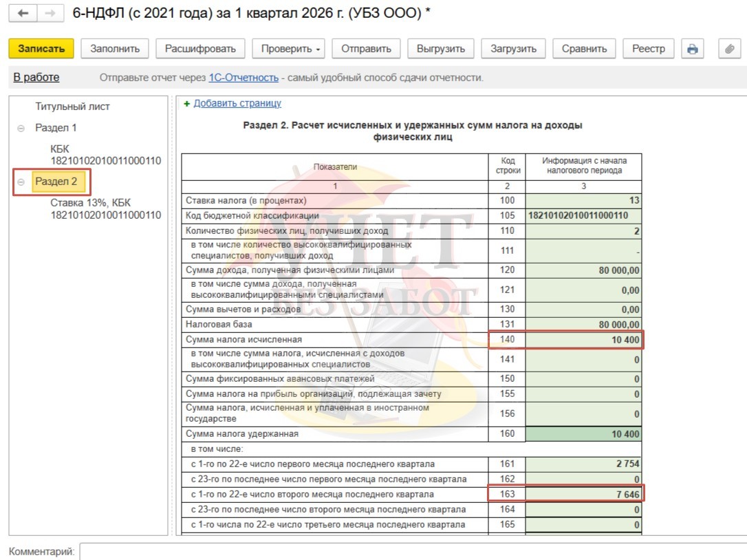Open the Реестр button
Screen dimensions: 747x560
pyautogui.click(x=649, y=49)
